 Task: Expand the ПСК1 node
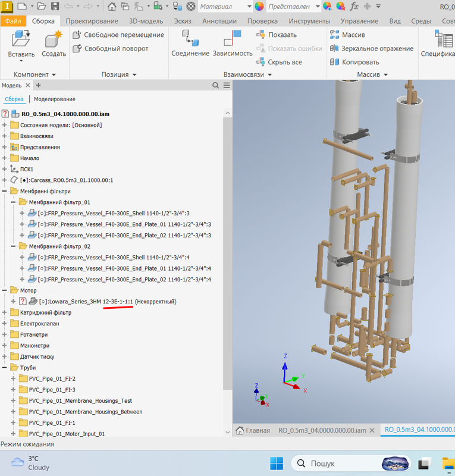(x=4, y=169)
